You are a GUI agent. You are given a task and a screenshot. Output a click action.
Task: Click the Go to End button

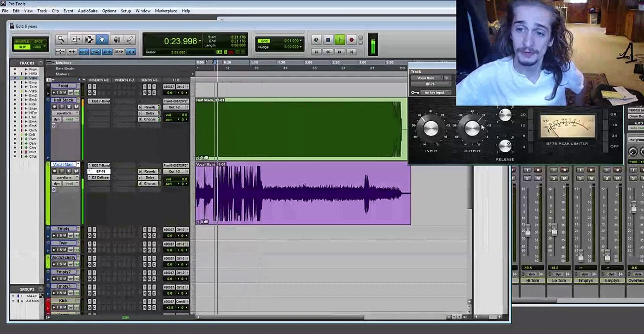(x=351, y=51)
